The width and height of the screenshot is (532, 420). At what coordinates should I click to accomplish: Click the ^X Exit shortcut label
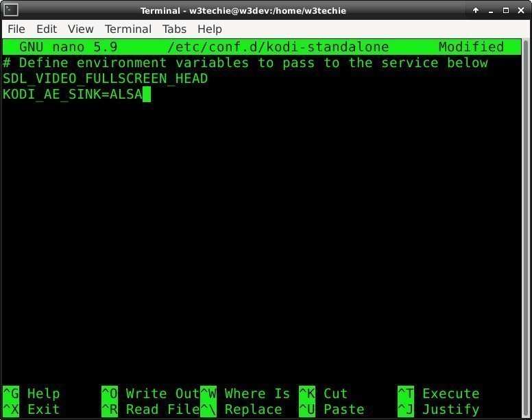[32, 410]
